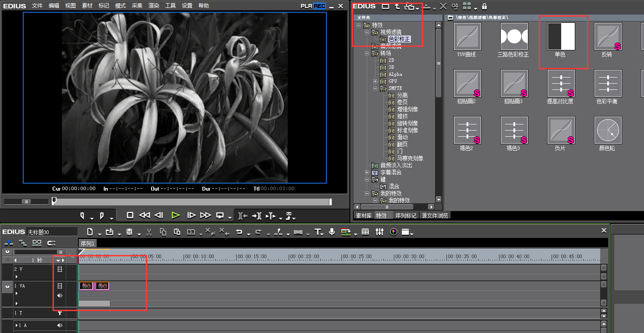Switch to the 序列标记 tab
The width and height of the screenshot is (644, 333).
[x=406, y=216]
